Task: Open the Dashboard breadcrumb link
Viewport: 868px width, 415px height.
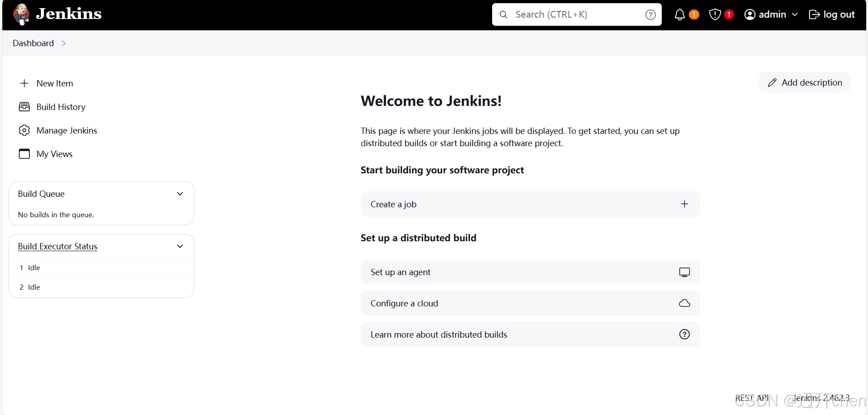Action: [33, 43]
